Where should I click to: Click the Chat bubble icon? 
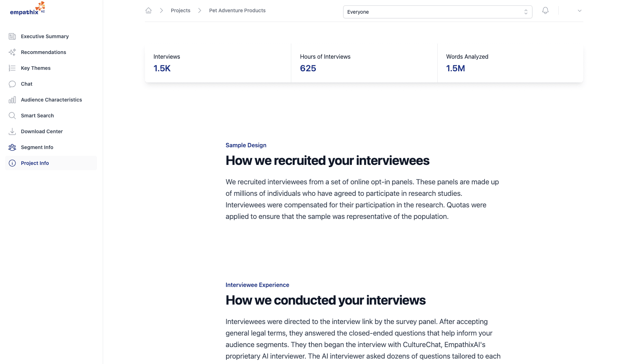(x=12, y=84)
